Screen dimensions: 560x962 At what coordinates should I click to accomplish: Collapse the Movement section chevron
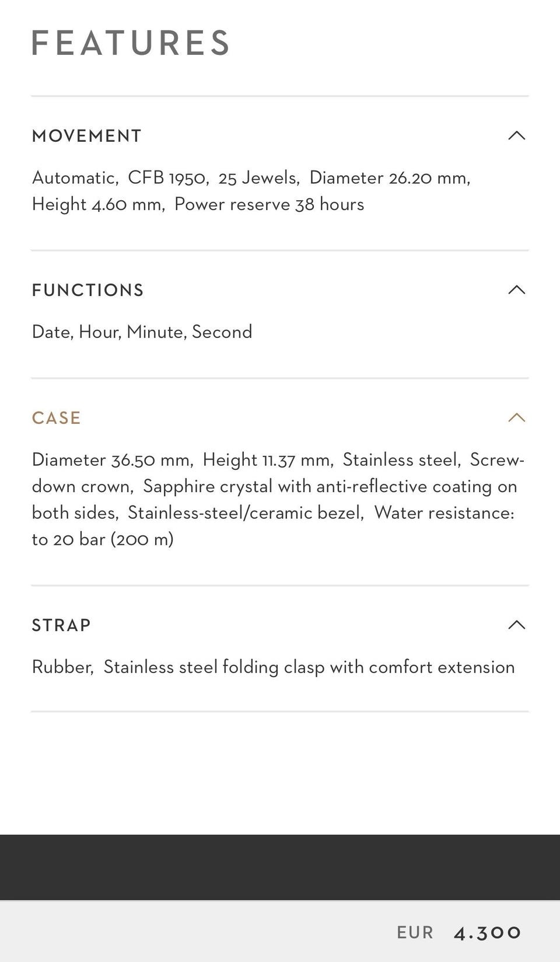tap(517, 135)
